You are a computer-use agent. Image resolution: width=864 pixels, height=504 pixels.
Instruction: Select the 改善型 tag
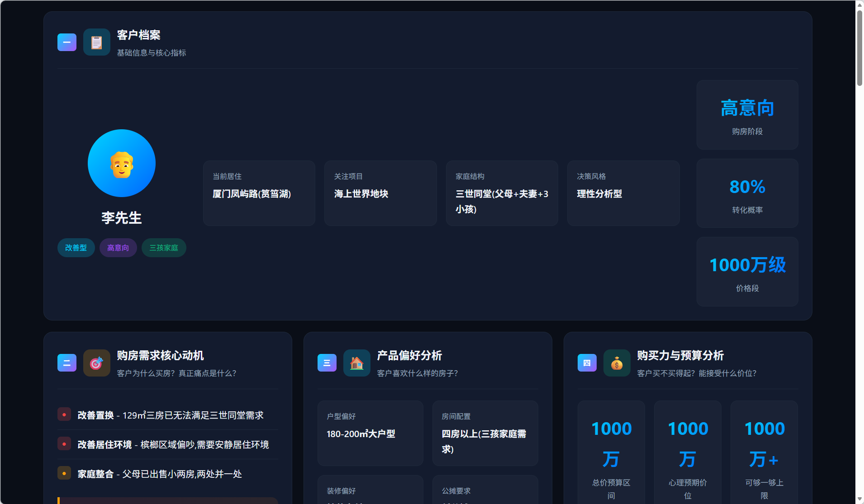click(x=76, y=248)
